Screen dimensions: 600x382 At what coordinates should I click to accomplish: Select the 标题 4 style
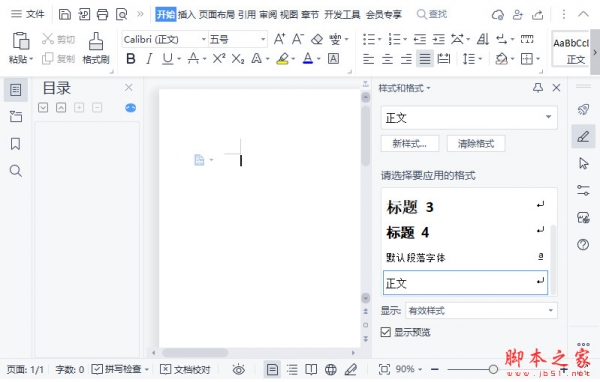pyautogui.click(x=465, y=232)
